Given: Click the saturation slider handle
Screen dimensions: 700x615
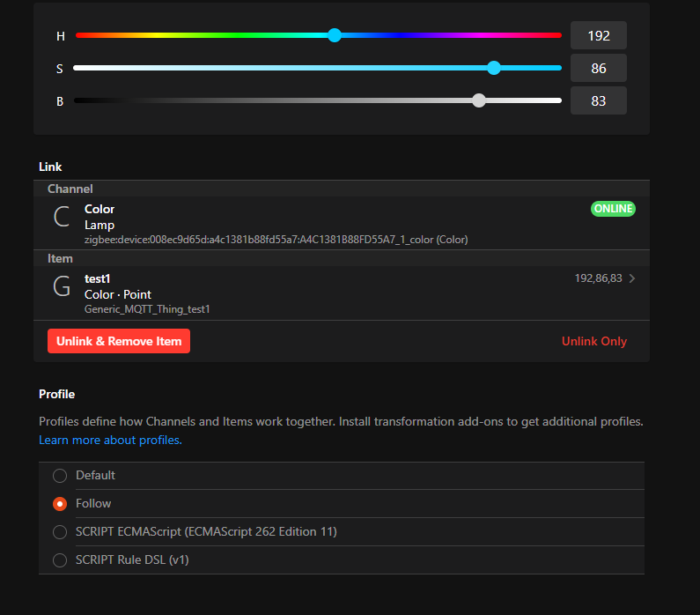Looking at the screenshot, I should (494, 68).
